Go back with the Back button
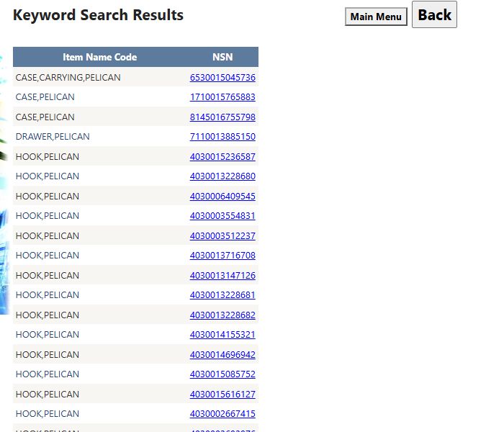The width and height of the screenshot is (504, 432). click(x=434, y=14)
